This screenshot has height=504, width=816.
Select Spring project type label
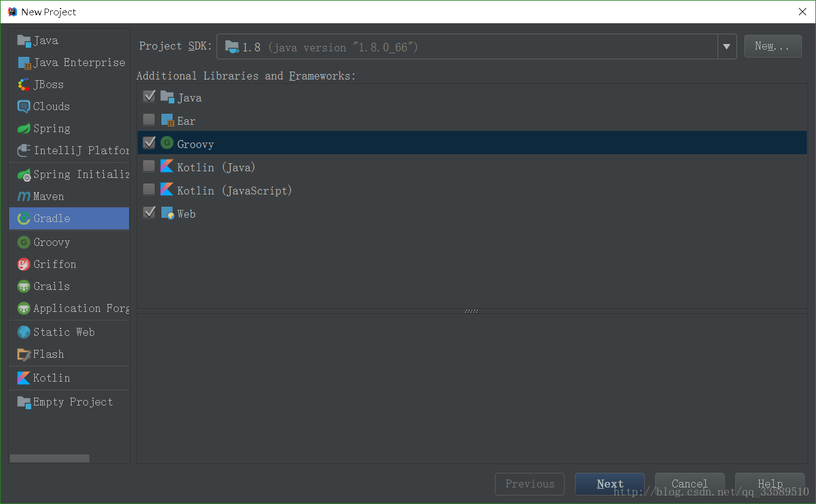(x=52, y=129)
